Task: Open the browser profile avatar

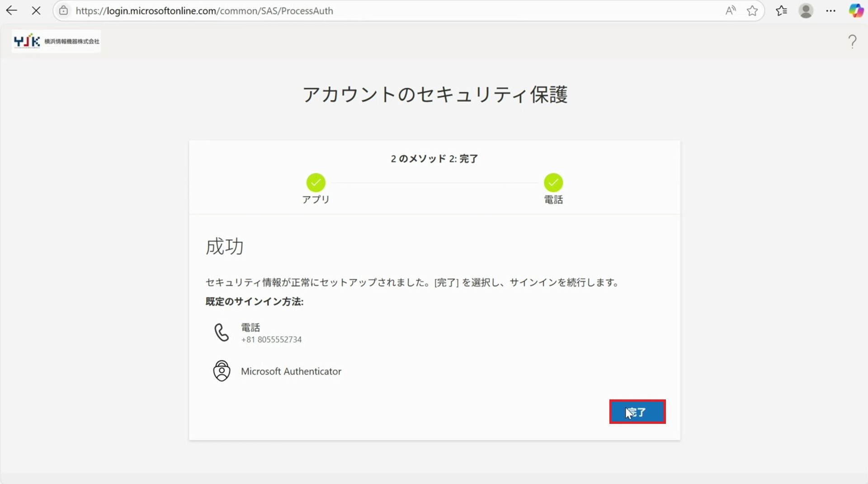Action: tap(806, 11)
